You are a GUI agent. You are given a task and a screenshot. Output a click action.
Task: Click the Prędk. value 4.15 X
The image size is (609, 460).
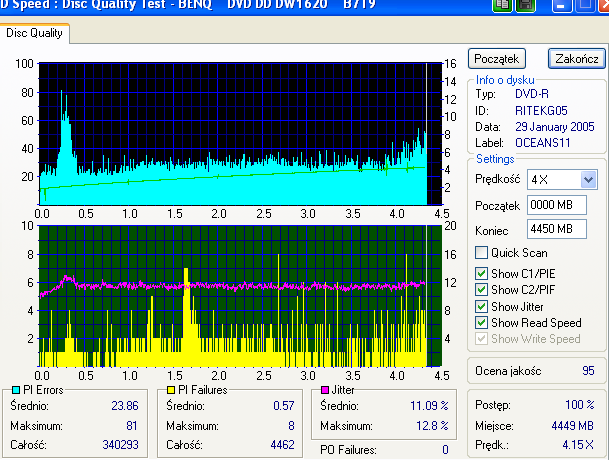tap(578, 445)
